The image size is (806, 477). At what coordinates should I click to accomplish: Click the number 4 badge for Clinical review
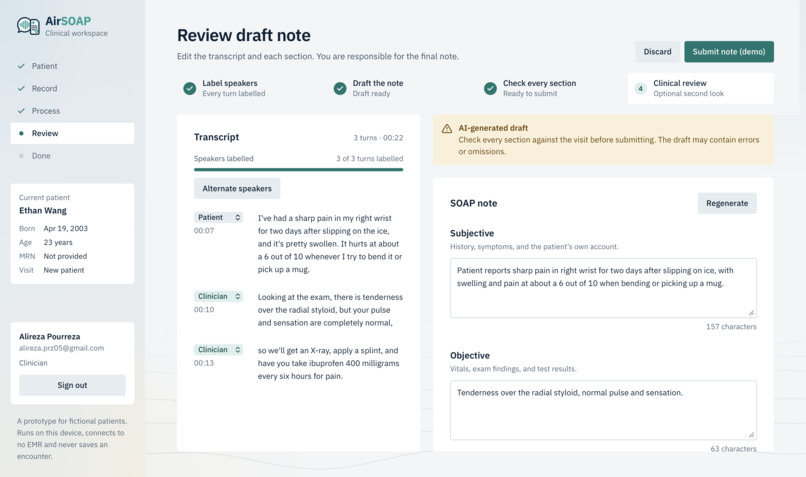(640, 88)
